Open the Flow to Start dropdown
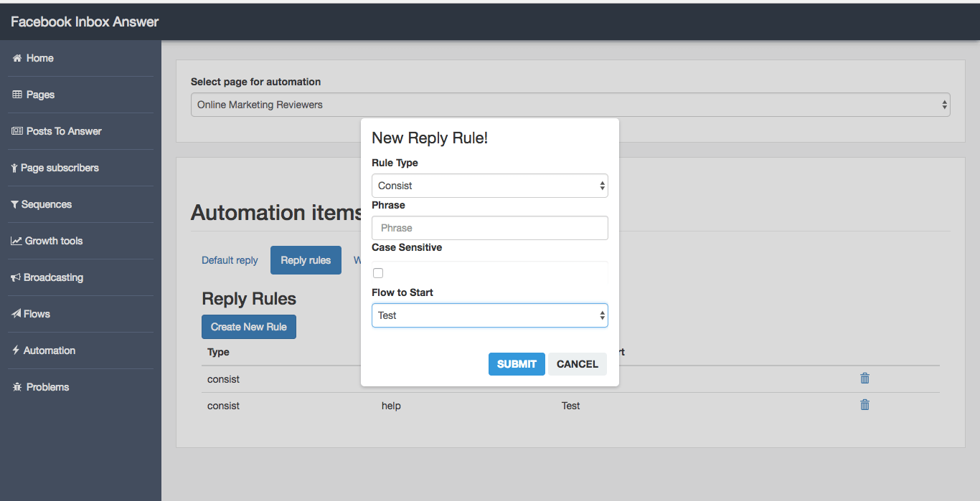980x501 pixels. click(x=490, y=315)
